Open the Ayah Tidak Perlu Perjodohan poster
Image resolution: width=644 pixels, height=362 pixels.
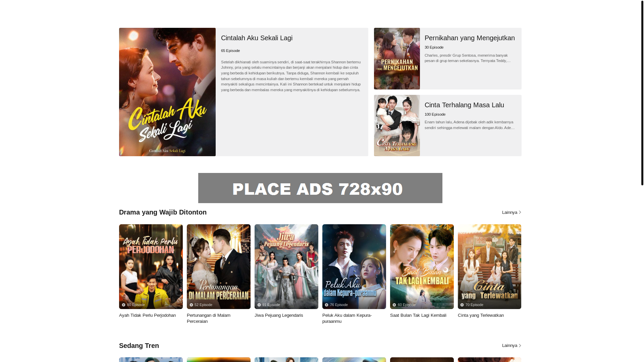tap(151, 266)
